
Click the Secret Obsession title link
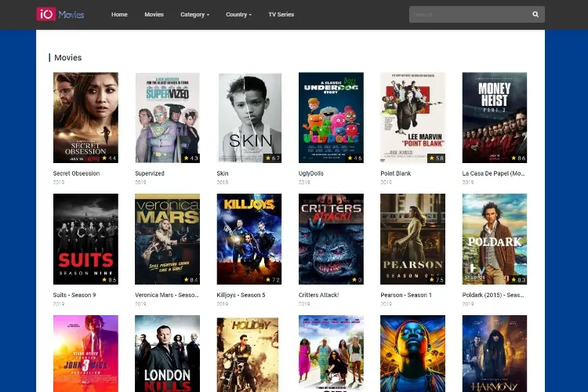point(76,173)
